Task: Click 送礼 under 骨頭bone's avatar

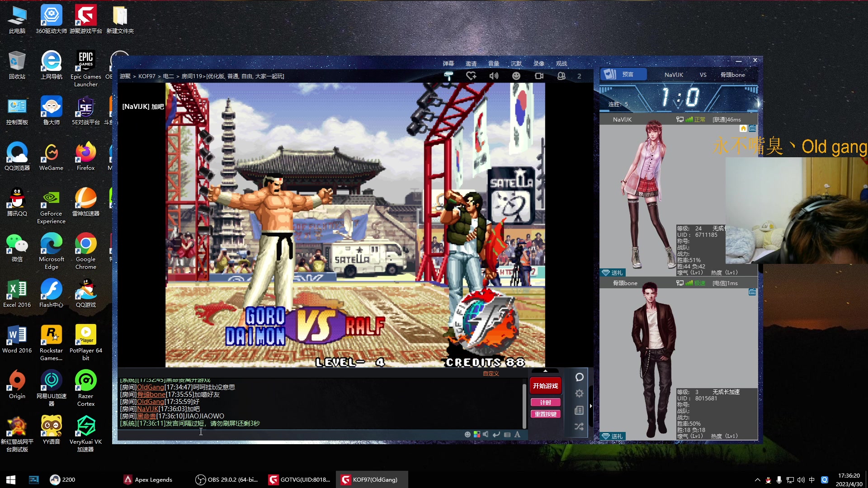Action: [613, 436]
